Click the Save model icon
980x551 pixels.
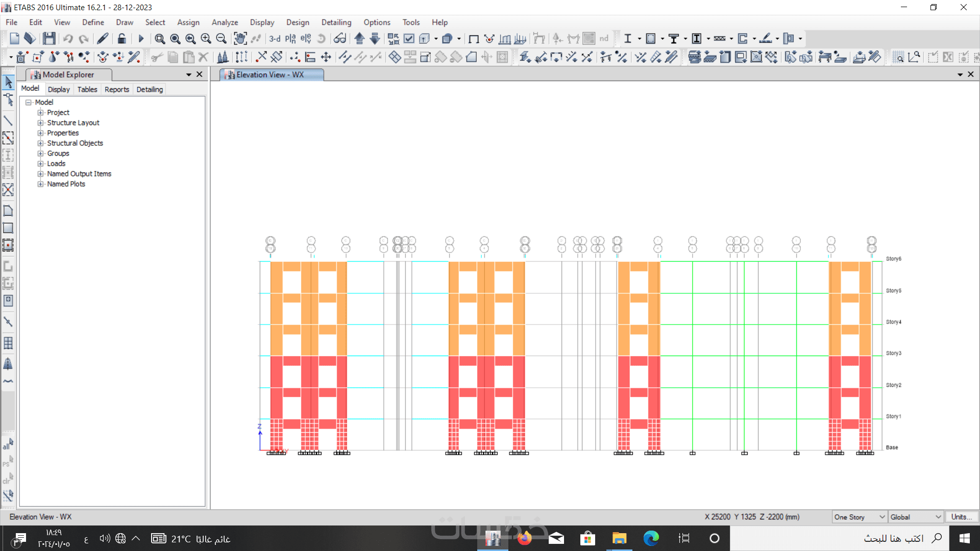coord(49,39)
